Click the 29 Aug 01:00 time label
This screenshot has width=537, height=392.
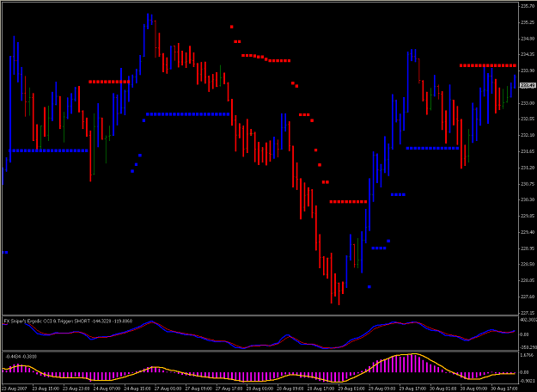(x=351, y=389)
